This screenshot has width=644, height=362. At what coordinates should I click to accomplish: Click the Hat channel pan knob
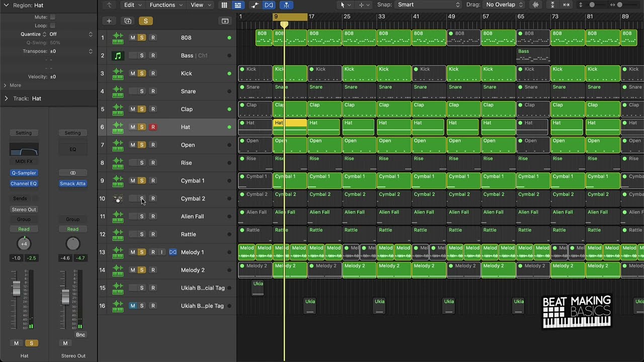[x=24, y=244]
